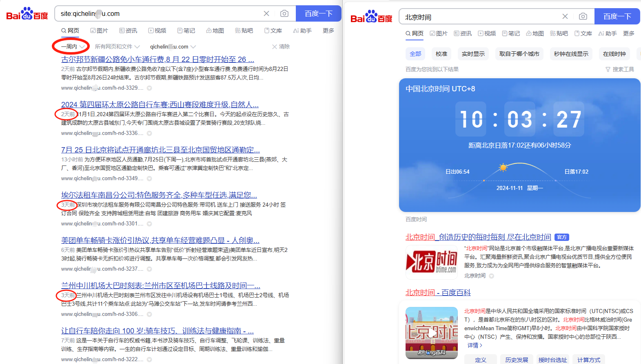Click info icon after h-nd-3349 URL
This screenshot has width=641, height=364.
point(149,179)
